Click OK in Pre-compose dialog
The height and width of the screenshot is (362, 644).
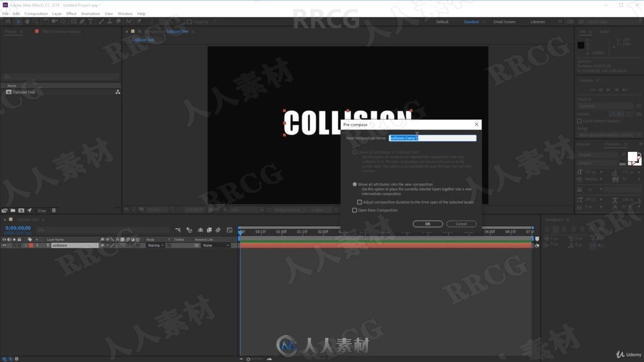coord(428,224)
